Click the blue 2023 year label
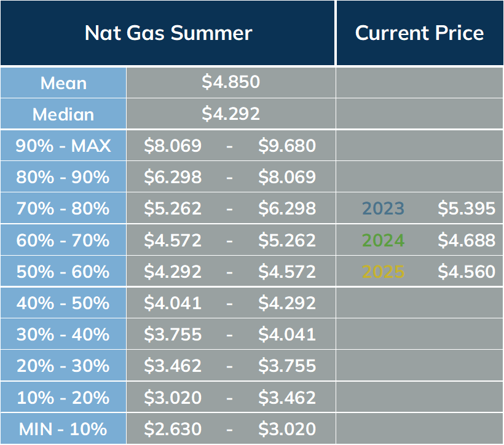 point(383,208)
